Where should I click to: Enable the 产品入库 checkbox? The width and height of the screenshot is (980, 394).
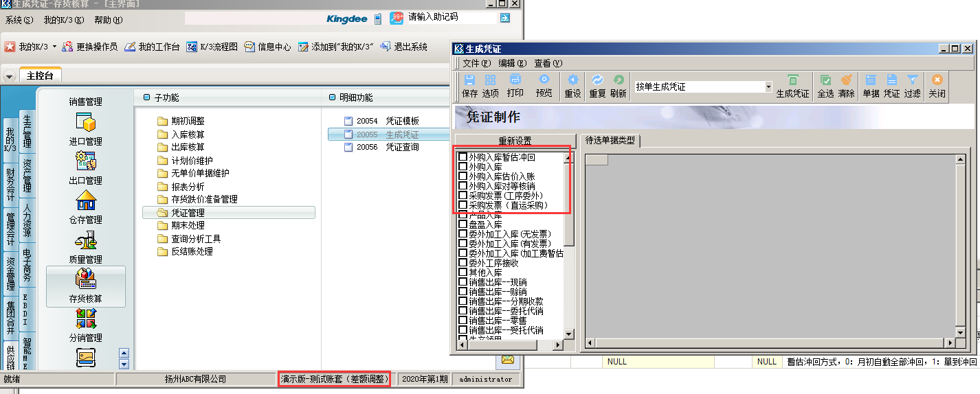click(x=463, y=215)
